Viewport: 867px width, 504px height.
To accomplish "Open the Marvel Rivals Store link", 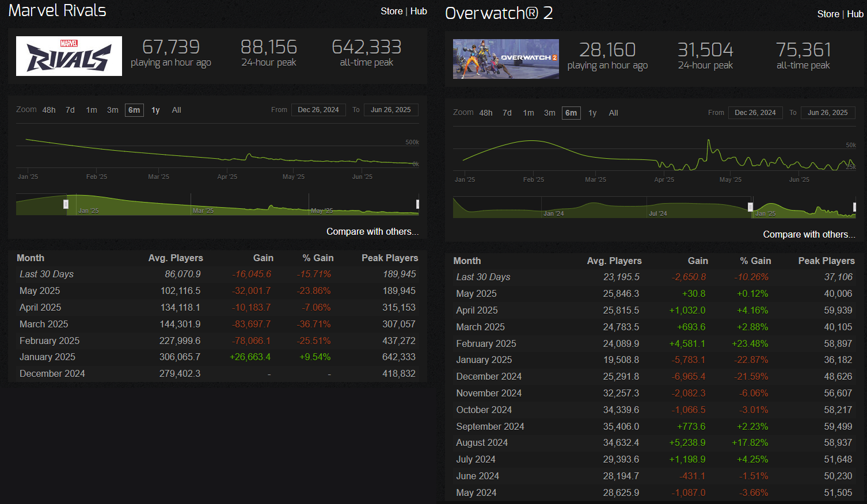I will pos(391,11).
